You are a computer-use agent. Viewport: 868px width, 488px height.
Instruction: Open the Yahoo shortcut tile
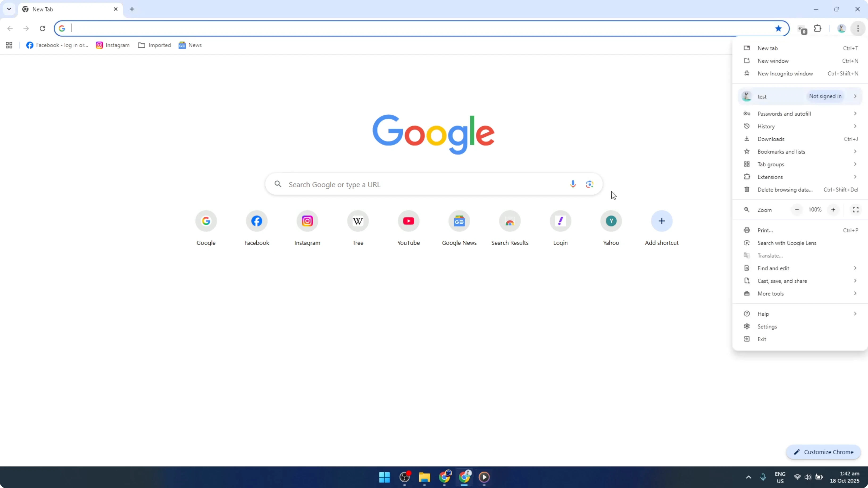(x=611, y=228)
